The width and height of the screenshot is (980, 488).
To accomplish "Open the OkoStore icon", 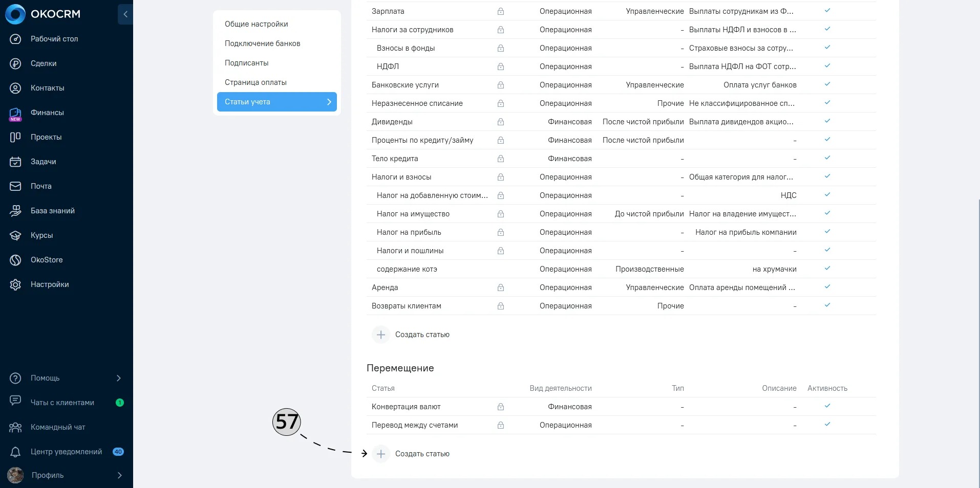I will click(15, 260).
